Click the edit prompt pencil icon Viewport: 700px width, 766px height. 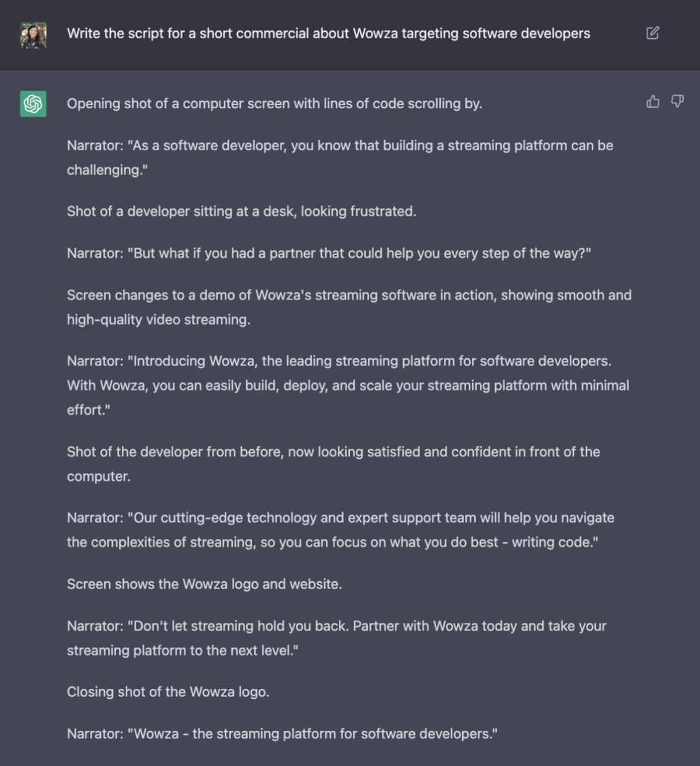653,33
